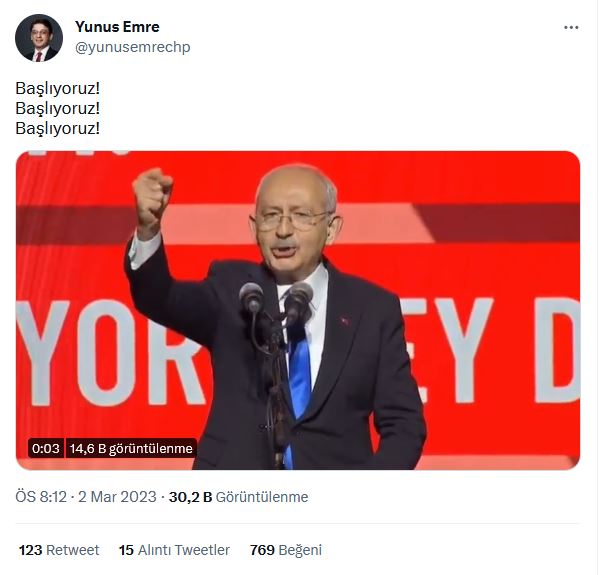Select the second Başlıyoruz! text line
The image size is (605, 575).
57,108
